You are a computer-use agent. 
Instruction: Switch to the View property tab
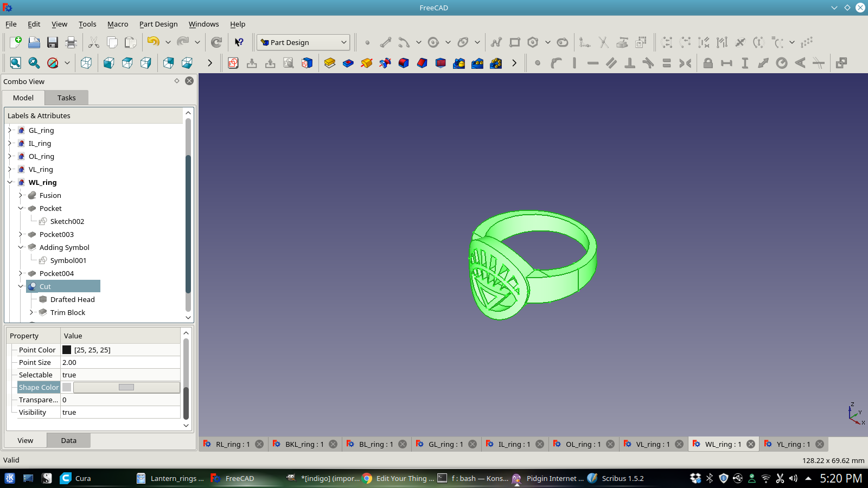click(x=25, y=440)
